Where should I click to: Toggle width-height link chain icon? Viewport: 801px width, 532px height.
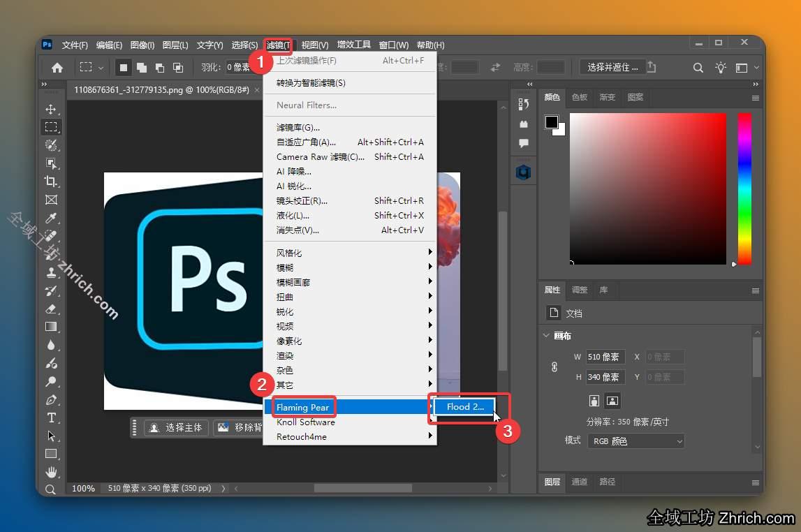coord(554,367)
